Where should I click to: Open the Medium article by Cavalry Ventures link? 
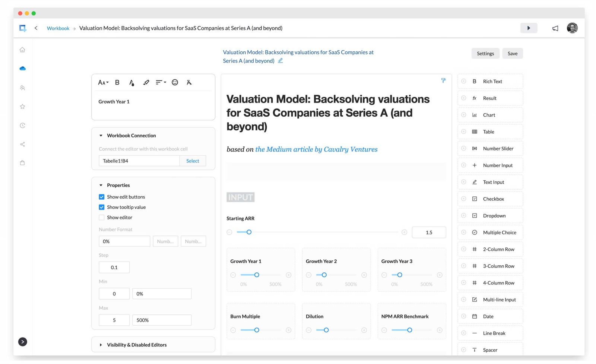pyautogui.click(x=316, y=149)
